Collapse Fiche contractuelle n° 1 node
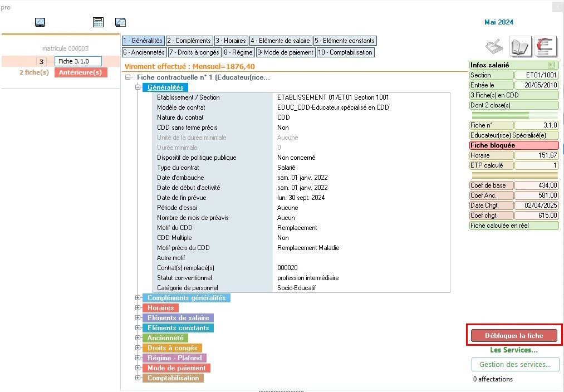Viewport: 564px width, 392px height. (x=128, y=77)
